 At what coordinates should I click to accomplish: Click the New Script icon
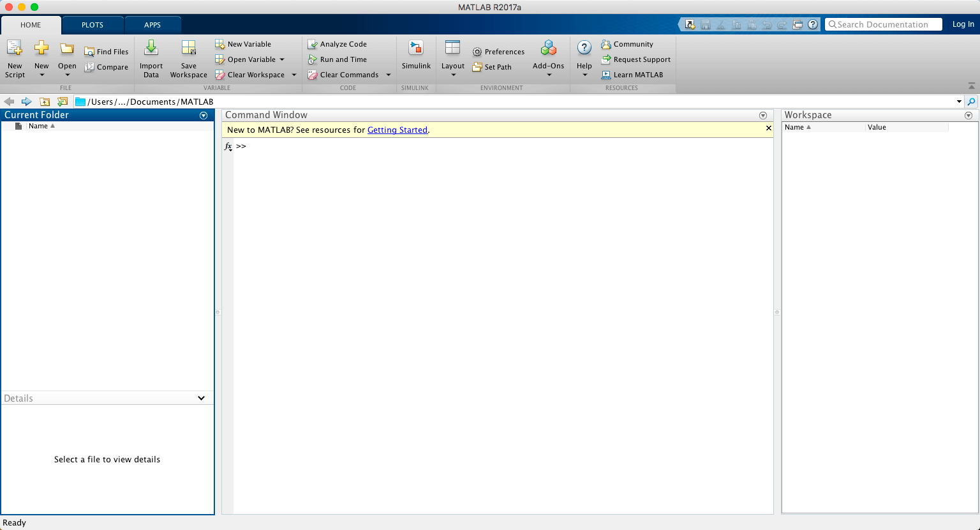15,49
